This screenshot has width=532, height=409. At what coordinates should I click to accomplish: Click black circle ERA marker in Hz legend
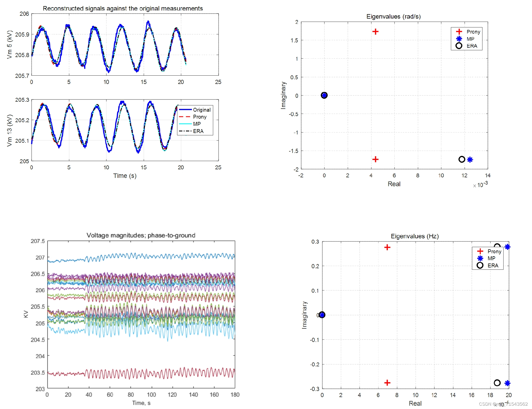(480, 265)
